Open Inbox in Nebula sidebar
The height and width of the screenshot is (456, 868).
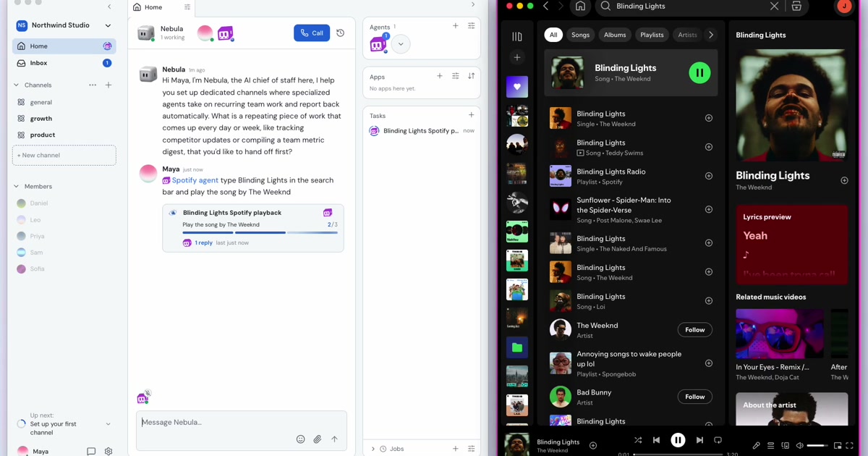(x=64, y=63)
